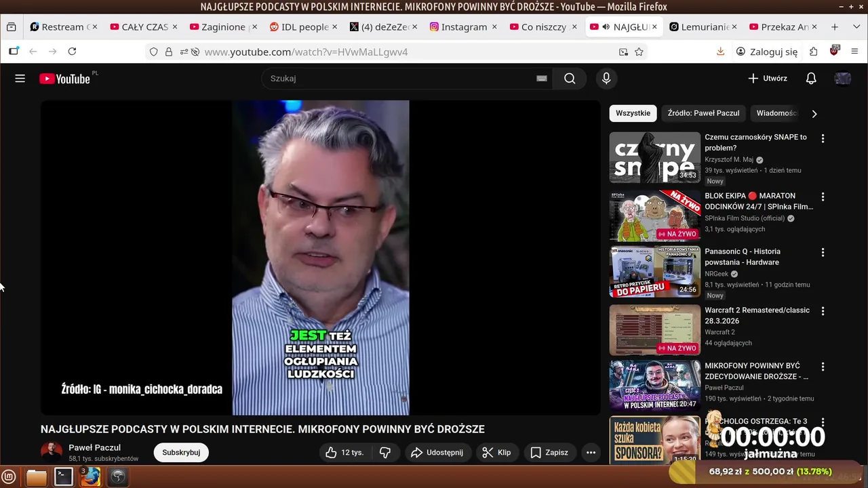This screenshot has height=488, width=868.
Task: Open the on-screen keyboard icon in search
Action: (542, 79)
